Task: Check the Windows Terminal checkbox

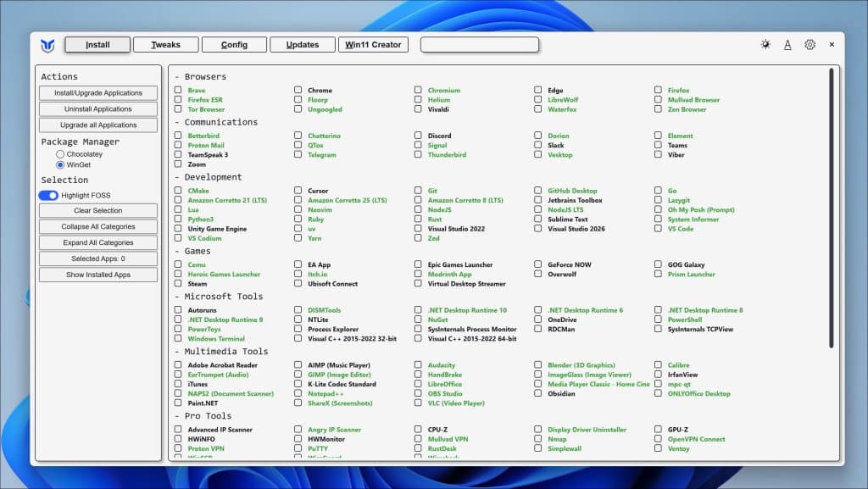Action: coord(178,338)
